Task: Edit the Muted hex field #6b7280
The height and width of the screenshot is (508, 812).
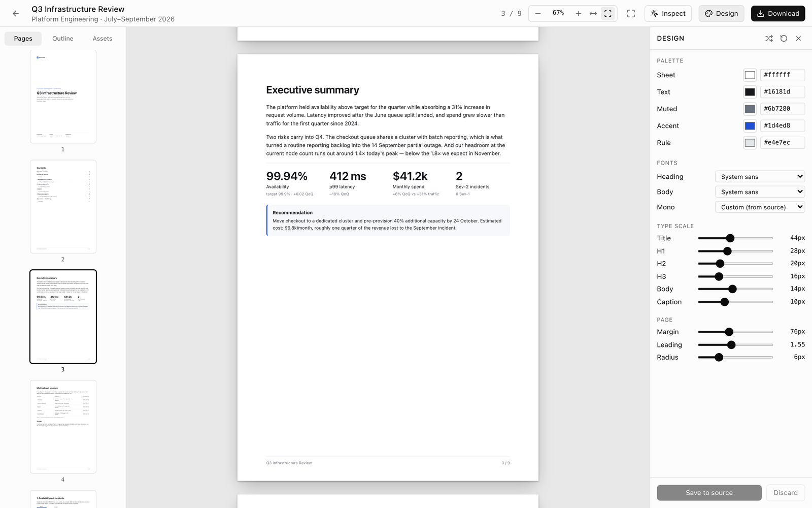Action: tap(782, 109)
